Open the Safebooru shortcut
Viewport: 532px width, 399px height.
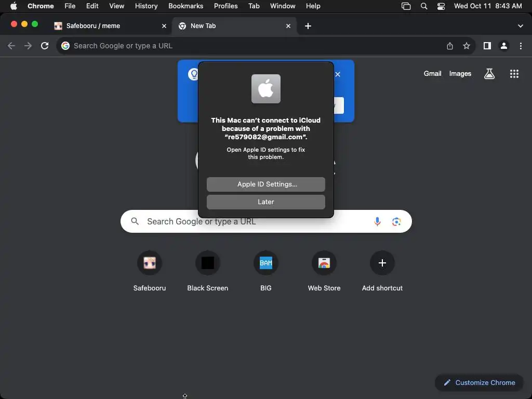[149, 263]
